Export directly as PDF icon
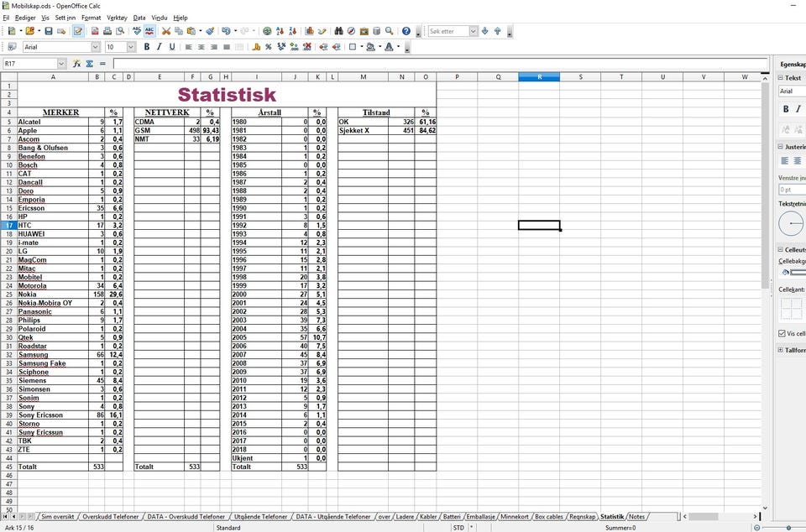Viewport: 806px width, 532px height. [95, 31]
